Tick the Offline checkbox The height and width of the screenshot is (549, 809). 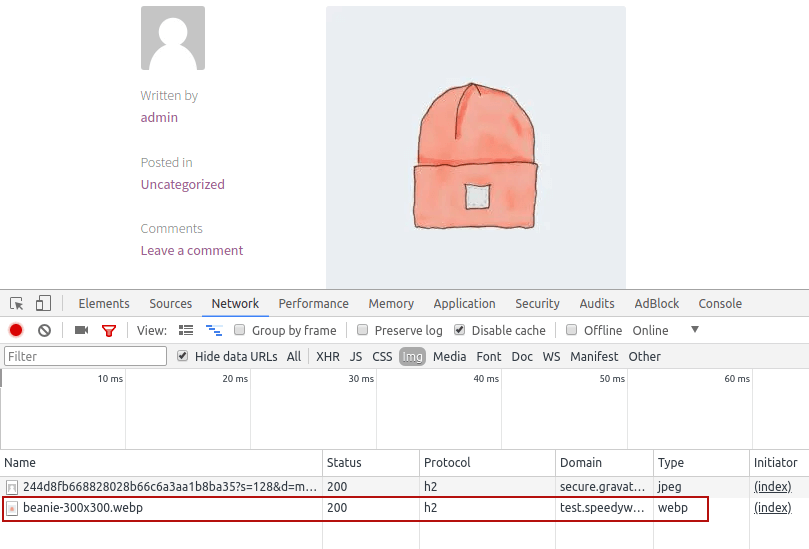click(571, 330)
